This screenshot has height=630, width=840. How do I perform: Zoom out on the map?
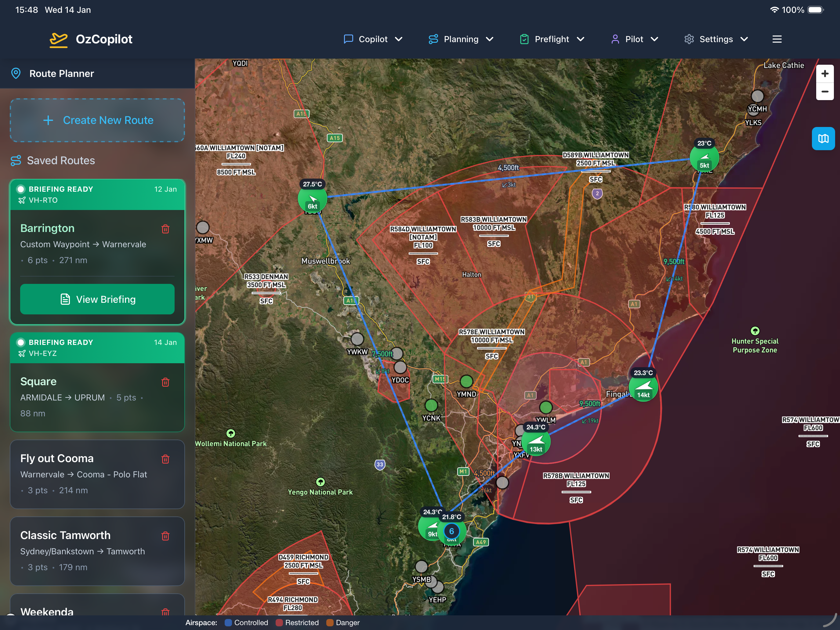(824, 92)
